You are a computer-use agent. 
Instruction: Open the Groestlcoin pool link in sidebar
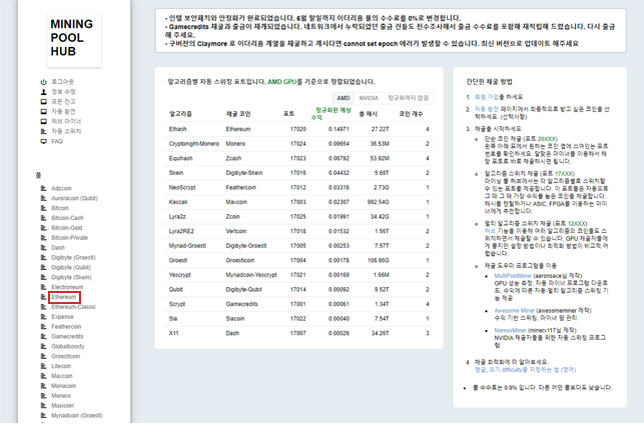(66, 356)
